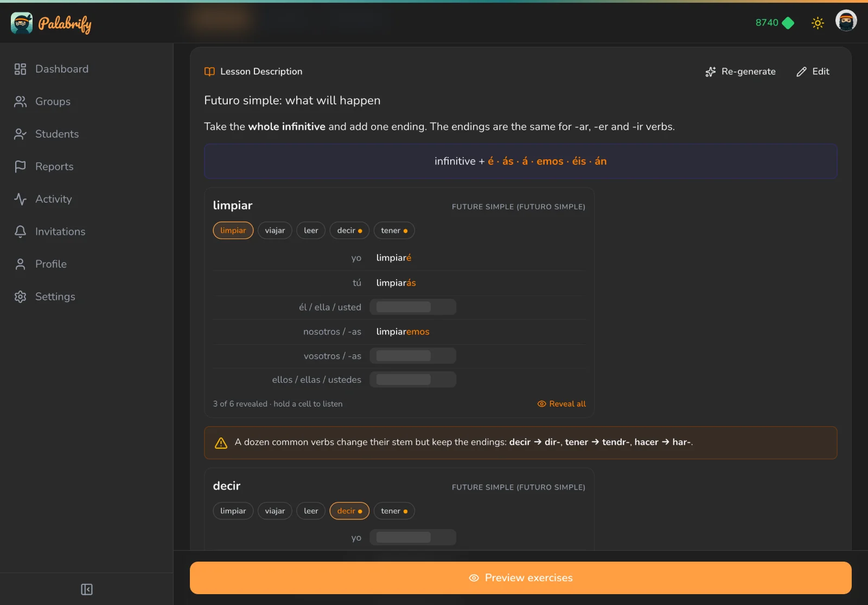Select the tener chip in the decir card

(394, 511)
